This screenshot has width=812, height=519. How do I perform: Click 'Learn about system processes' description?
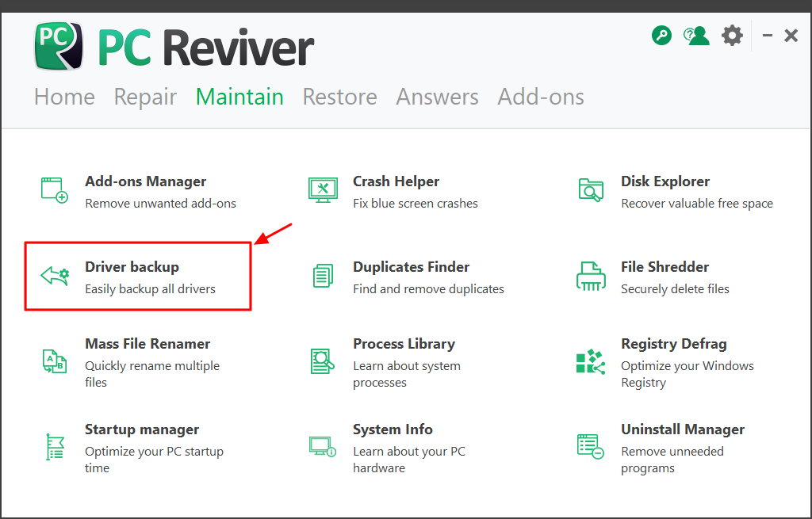click(407, 374)
